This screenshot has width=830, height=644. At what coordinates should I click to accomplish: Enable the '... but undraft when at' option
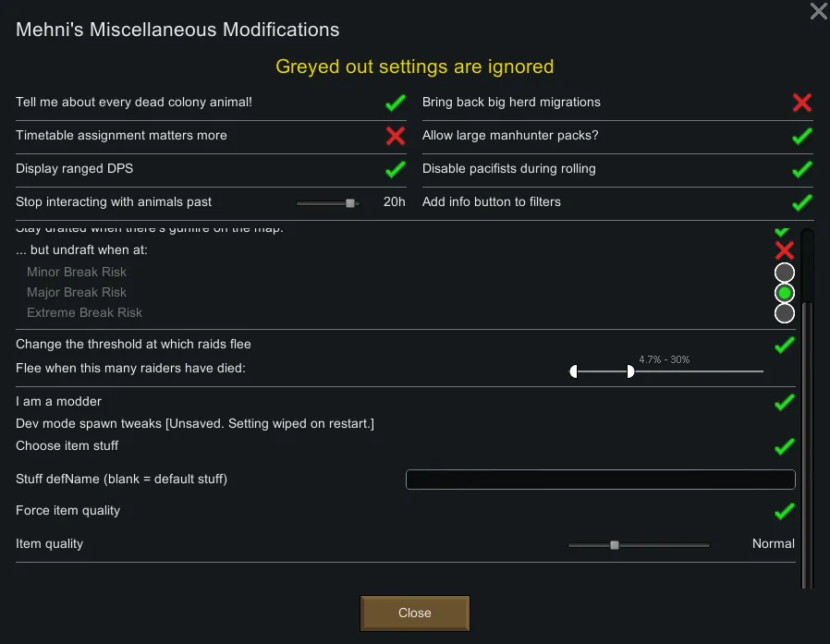785,250
